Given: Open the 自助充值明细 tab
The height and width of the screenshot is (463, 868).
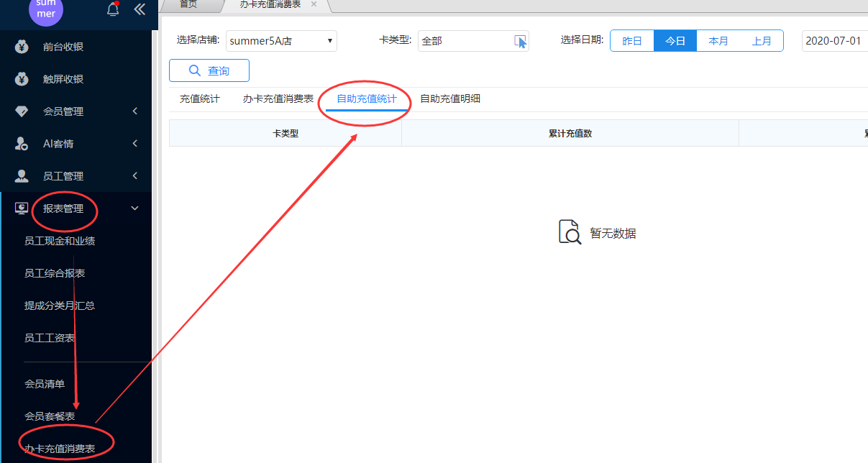Looking at the screenshot, I should click(450, 99).
